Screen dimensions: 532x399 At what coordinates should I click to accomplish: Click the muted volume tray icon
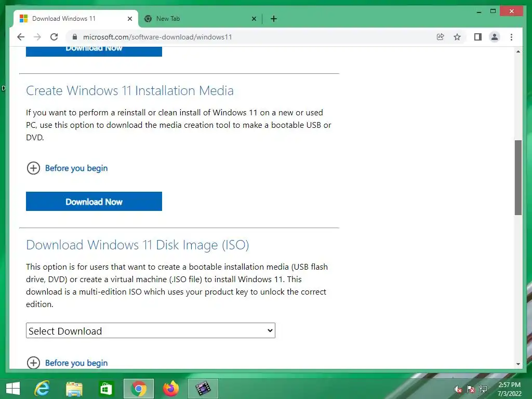458,390
